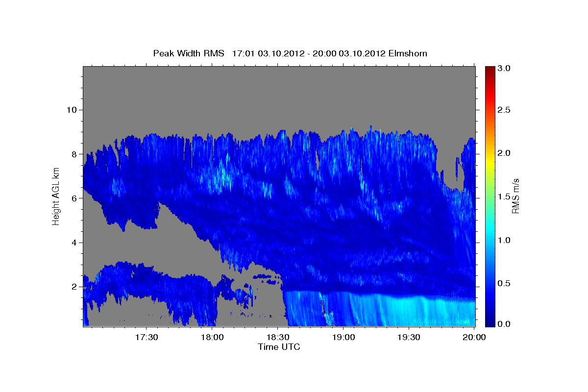Click the 18:30 time tick label
588x392 pixels.
coord(278,337)
